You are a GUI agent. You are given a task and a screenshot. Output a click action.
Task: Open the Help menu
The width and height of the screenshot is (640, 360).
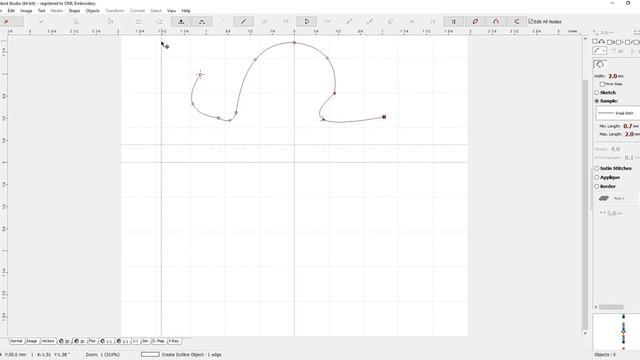(x=186, y=11)
